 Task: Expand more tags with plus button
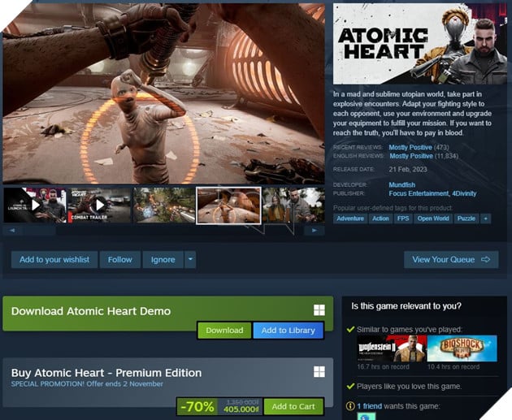[x=485, y=219]
